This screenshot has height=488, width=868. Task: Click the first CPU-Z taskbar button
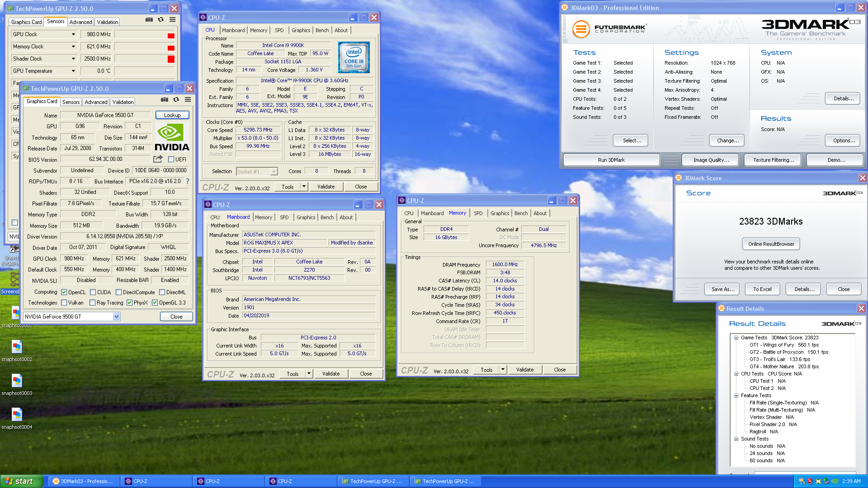coord(156,481)
